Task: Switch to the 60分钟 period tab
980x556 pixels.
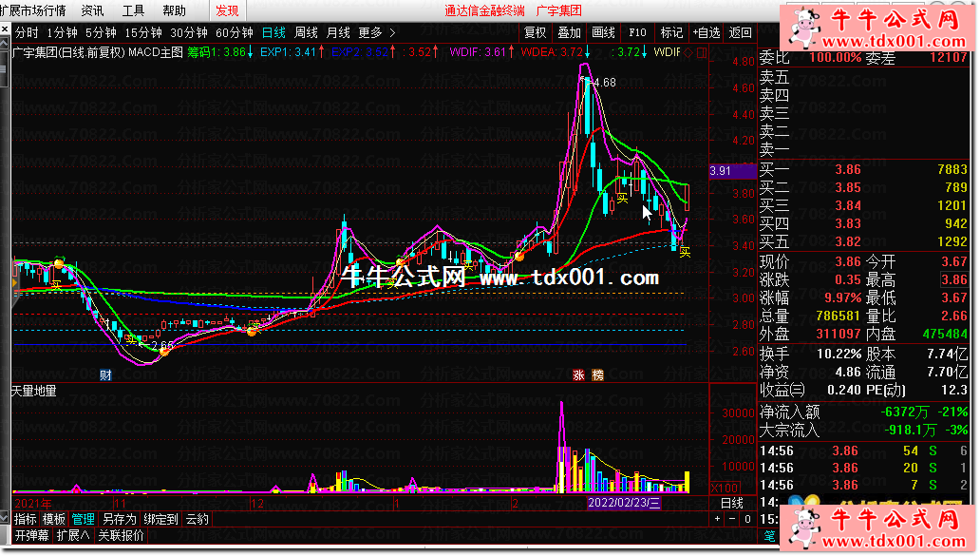Action: click(235, 32)
